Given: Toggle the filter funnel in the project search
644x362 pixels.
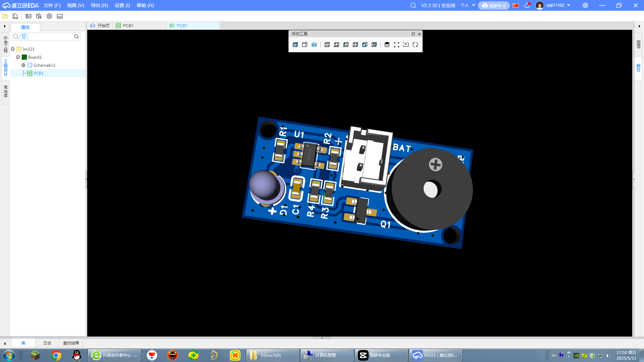Looking at the screenshot, I should (24, 37).
